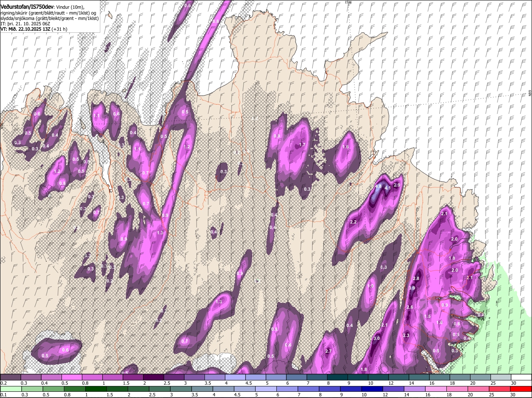Screen dimensions: 532x398
Task: Select lower scale swatch between 1 and 1.5
Action: click(x=95, y=389)
